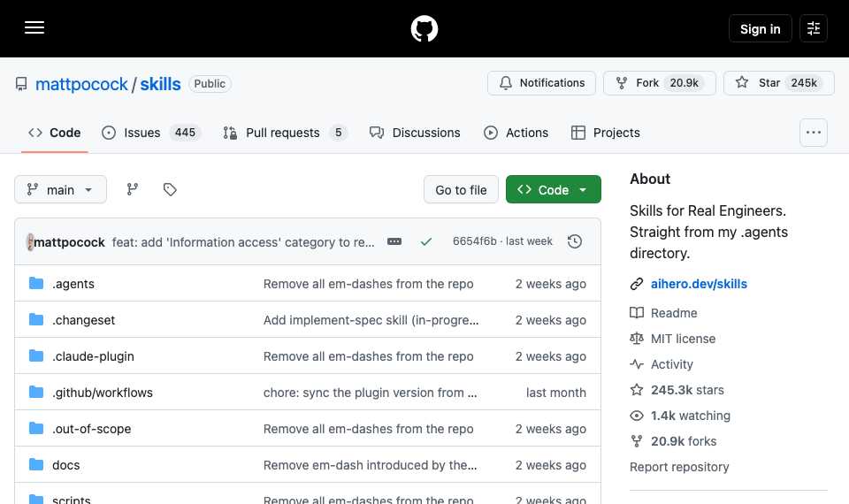Open the appearance settings slider icon
The height and width of the screenshot is (504, 849).
[814, 28]
